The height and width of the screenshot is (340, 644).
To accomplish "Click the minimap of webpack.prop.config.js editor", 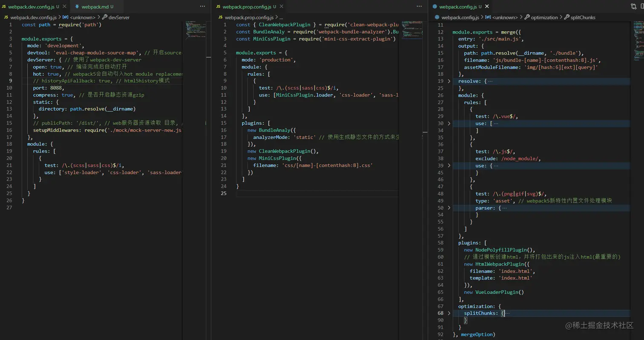I will tap(411, 30).
